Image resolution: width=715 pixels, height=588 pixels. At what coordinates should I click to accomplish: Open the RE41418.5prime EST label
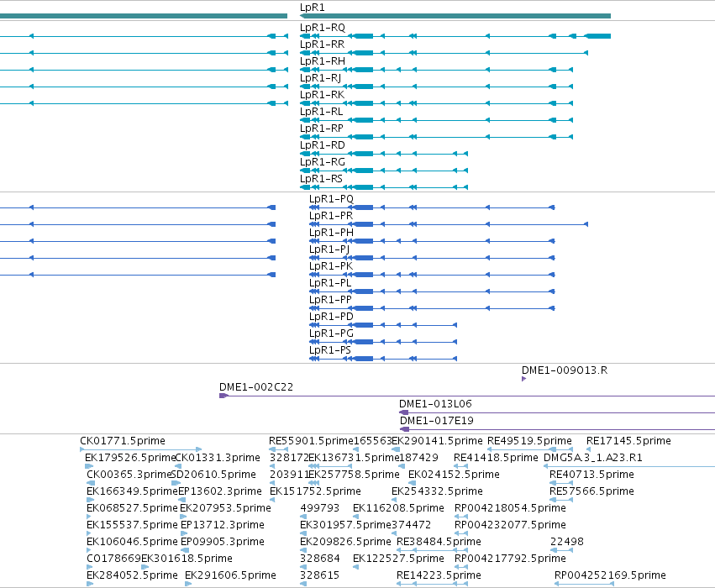point(496,458)
